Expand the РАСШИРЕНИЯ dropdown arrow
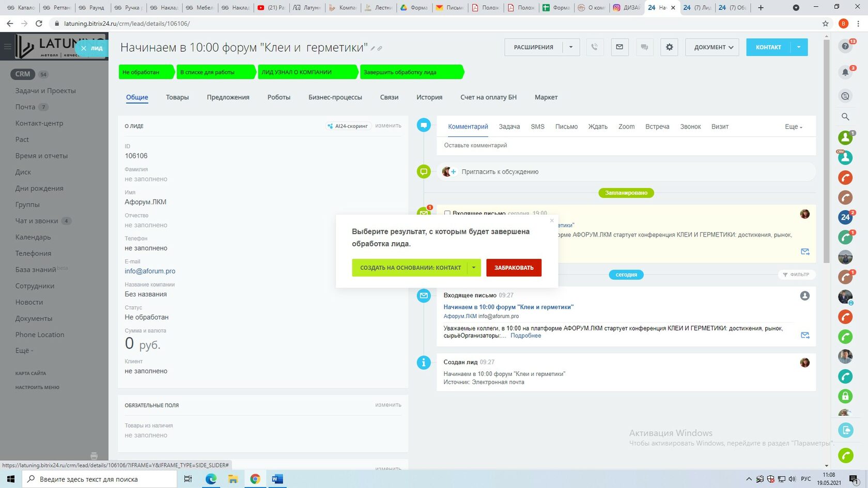Screen dimensions: 868x488 571,47
